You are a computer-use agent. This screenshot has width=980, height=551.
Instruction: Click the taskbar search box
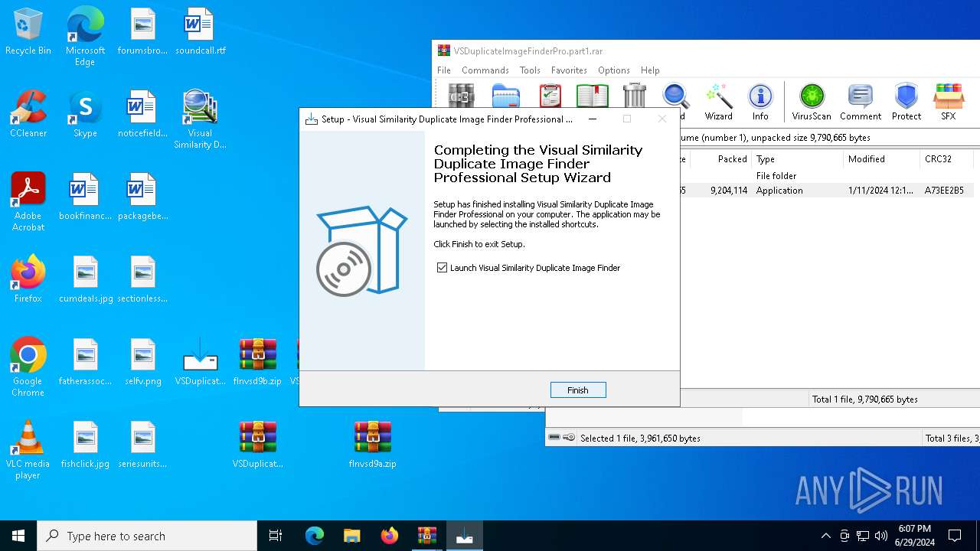pyautogui.click(x=147, y=536)
